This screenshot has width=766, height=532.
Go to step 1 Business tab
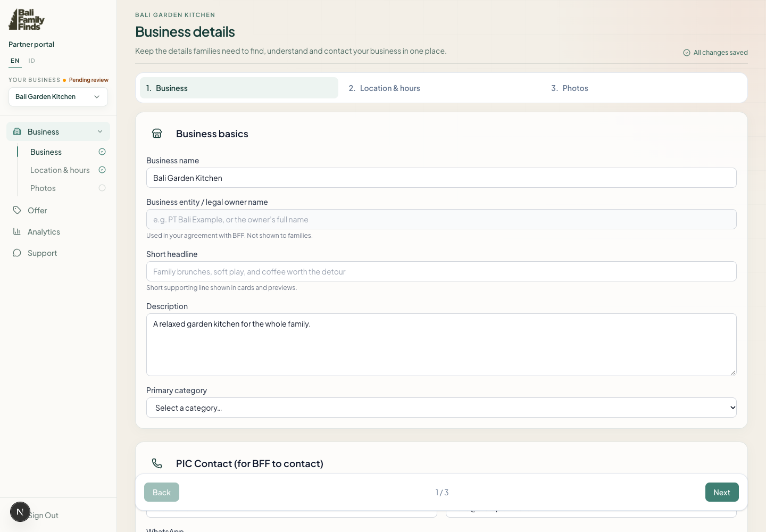click(x=239, y=88)
